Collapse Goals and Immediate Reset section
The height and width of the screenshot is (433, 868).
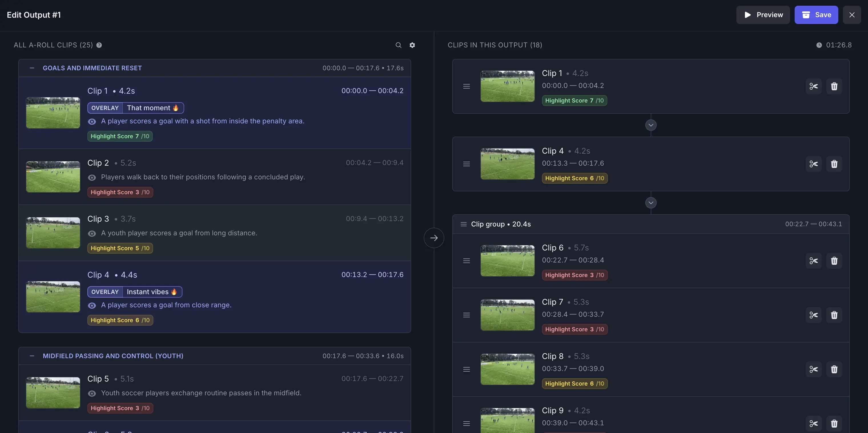click(x=32, y=68)
